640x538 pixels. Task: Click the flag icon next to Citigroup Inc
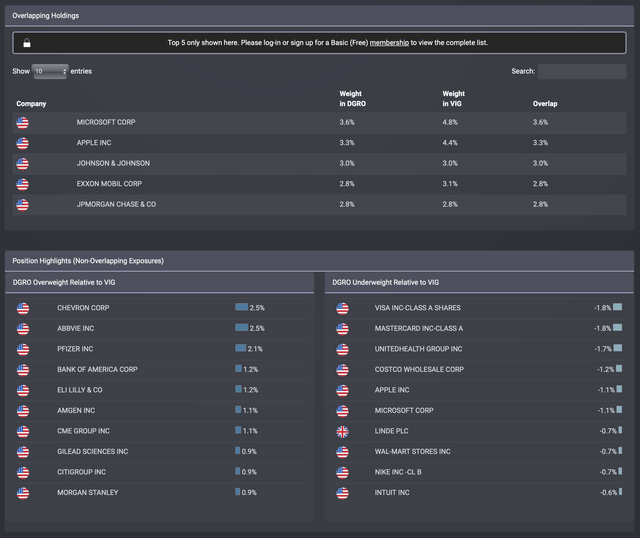[23, 472]
